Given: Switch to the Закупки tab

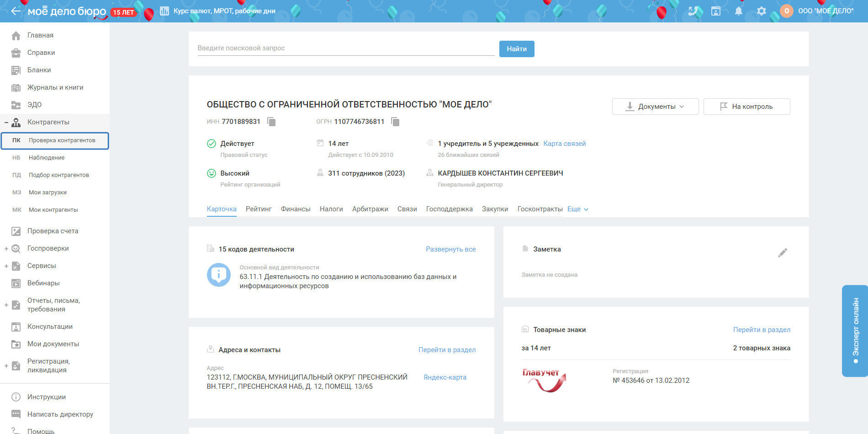Looking at the screenshot, I should pyautogui.click(x=495, y=209).
